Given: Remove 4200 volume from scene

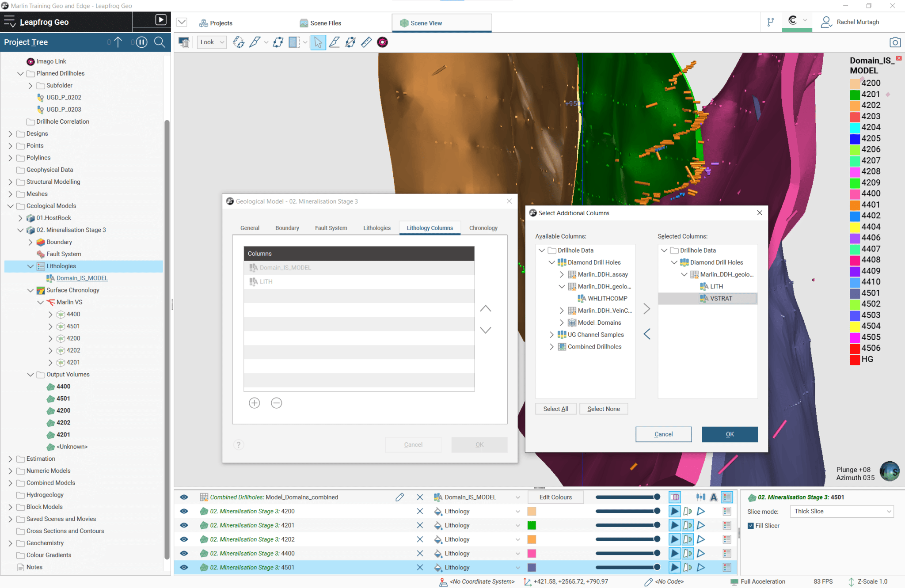Looking at the screenshot, I should [x=420, y=511].
